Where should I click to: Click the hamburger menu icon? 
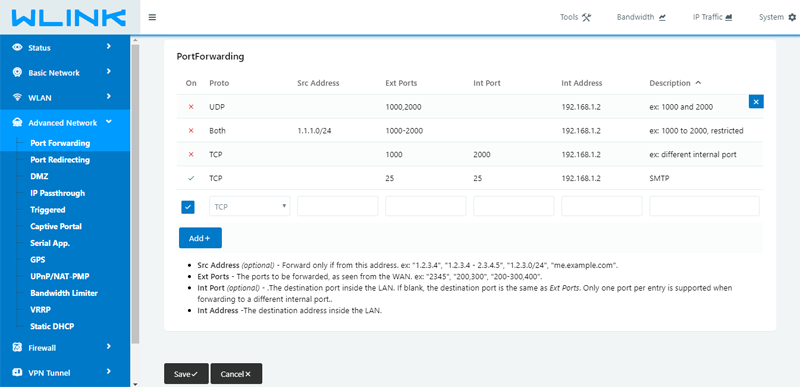pyautogui.click(x=152, y=17)
